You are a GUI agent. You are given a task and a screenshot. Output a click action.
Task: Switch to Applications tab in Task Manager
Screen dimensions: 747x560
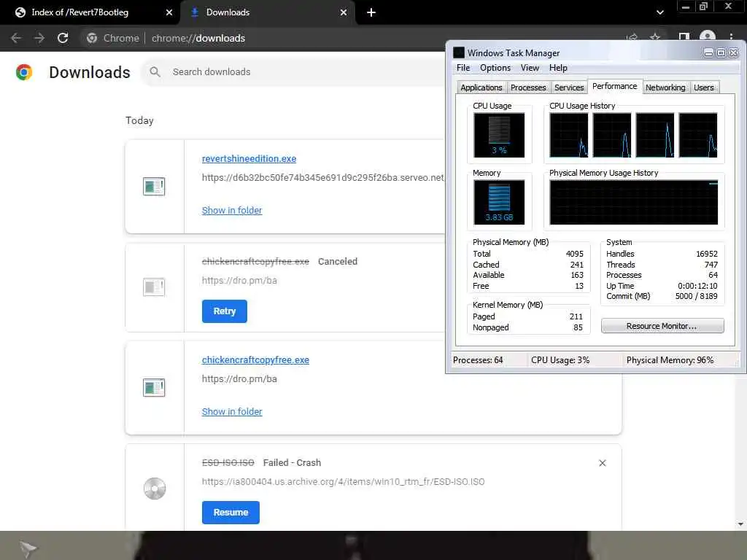click(481, 87)
